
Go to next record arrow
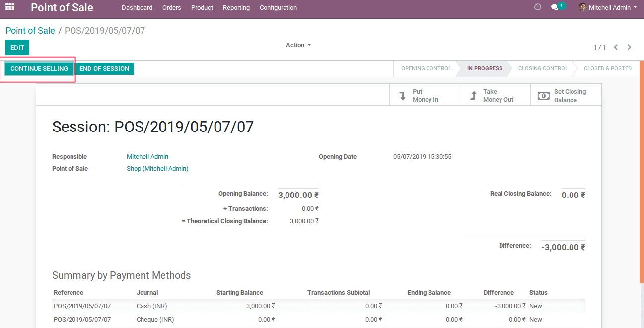[x=629, y=47]
